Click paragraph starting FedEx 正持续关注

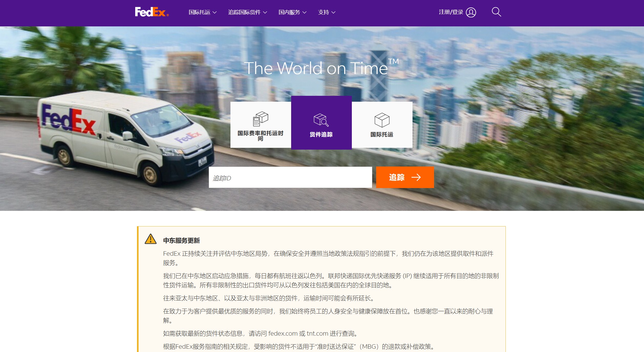coord(328,258)
